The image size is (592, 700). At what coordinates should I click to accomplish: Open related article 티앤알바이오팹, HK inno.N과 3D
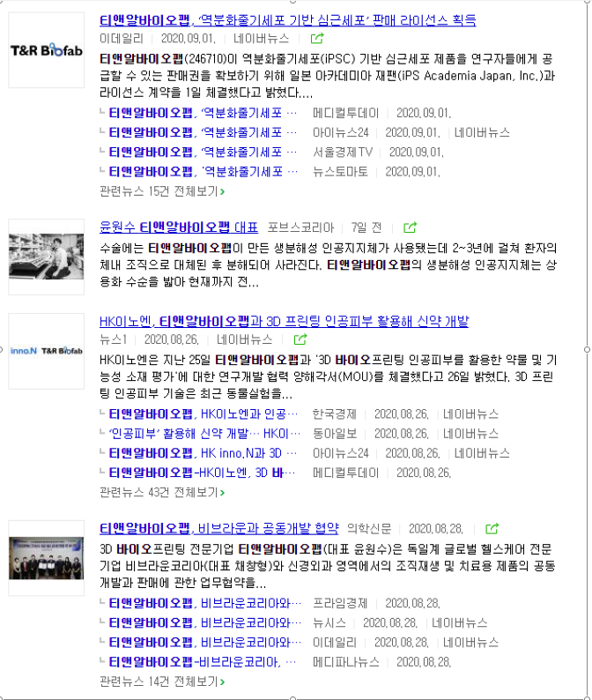[203, 453]
